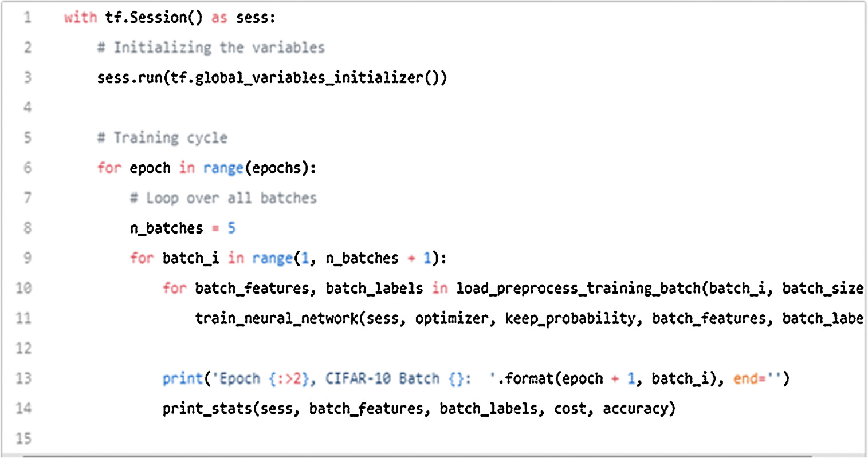Click line number 15 at the bottom

(23, 439)
